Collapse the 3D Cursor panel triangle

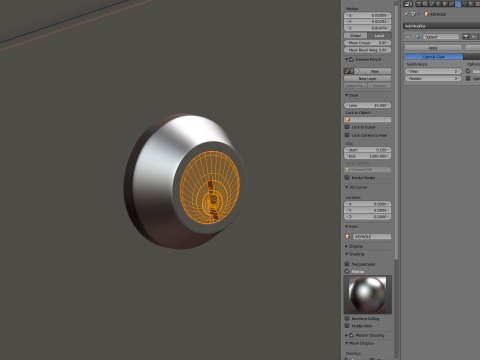(x=347, y=187)
